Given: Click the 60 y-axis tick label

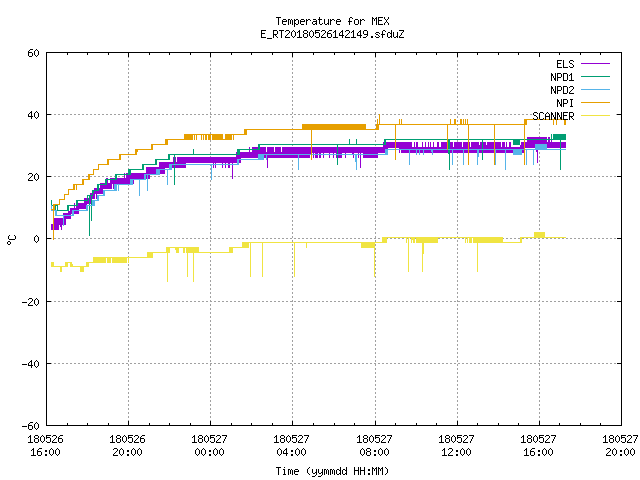Looking at the screenshot, I should (x=33, y=53).
